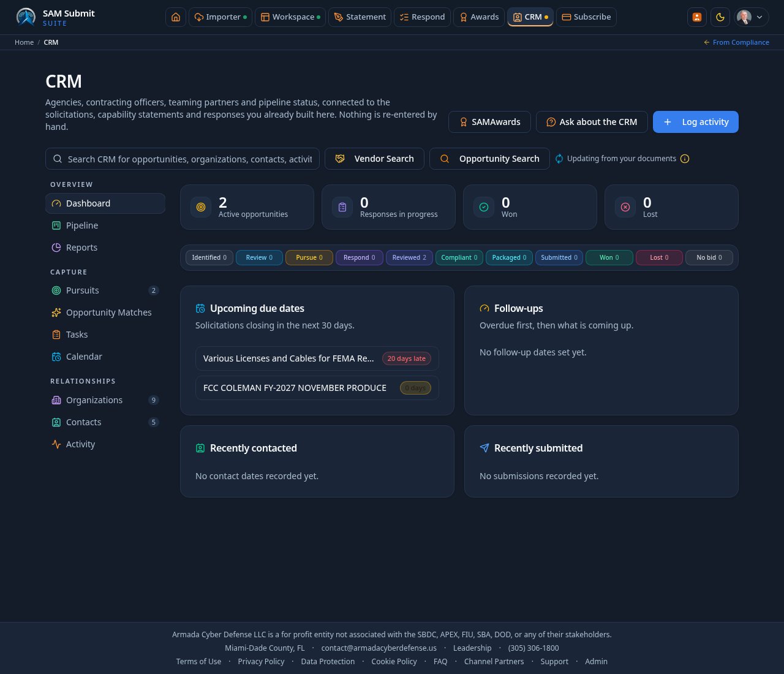Open the Subscribe tab
The height and width of the screenshot is (674, 784).
click(586, 17)
